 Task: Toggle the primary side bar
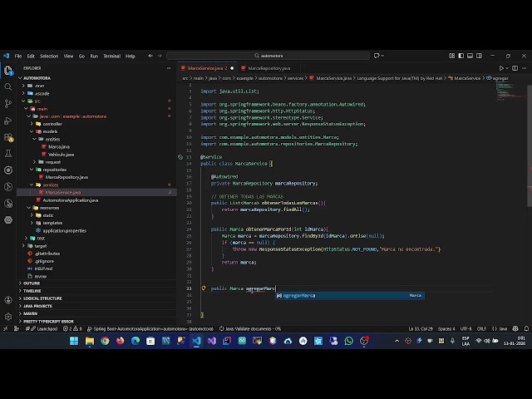click(x=461, y=56)
